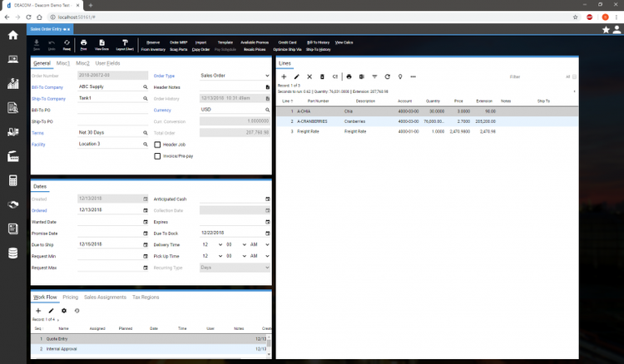Switch to the Misc1 tab
This screenshot has height=364, width=624.
pos(62,63)
